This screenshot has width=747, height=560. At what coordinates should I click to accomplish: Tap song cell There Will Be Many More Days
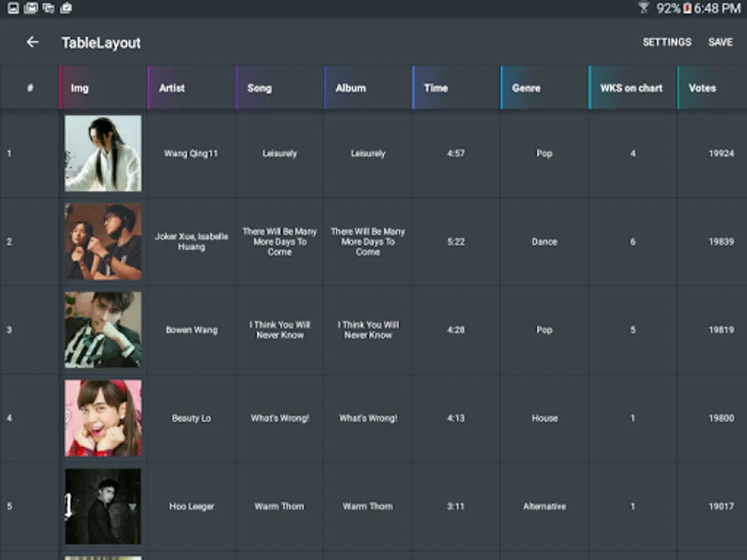280,241
